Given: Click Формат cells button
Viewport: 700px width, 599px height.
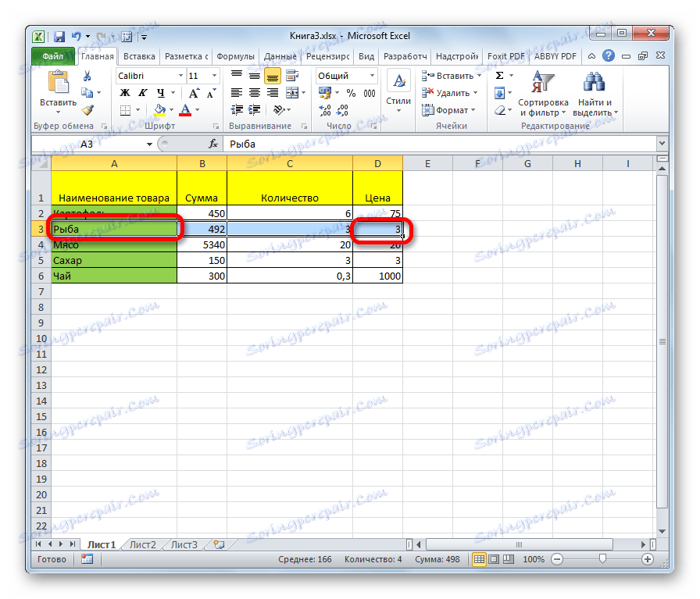Looking at the screenshot, I should point(448,110).
